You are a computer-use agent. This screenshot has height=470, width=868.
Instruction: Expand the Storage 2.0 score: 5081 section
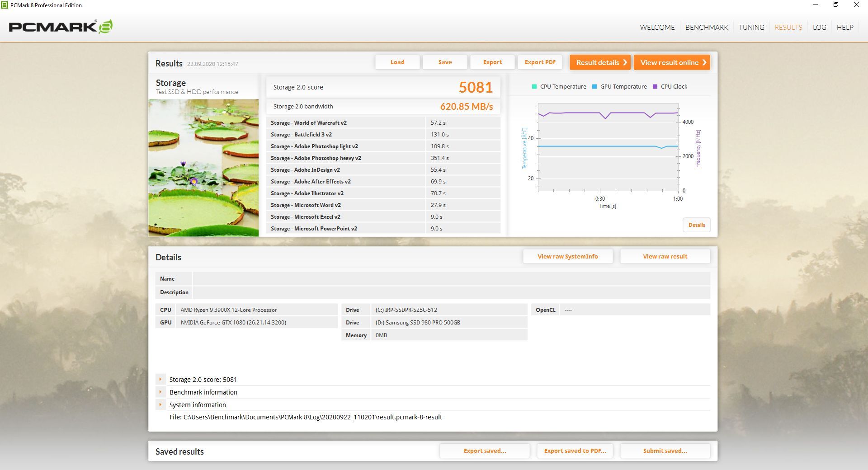(160, 379)
